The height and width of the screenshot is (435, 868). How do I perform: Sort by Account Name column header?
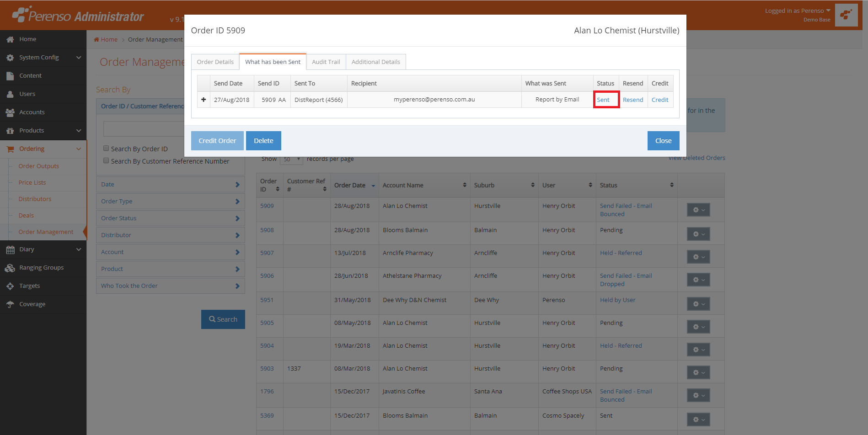424,185
